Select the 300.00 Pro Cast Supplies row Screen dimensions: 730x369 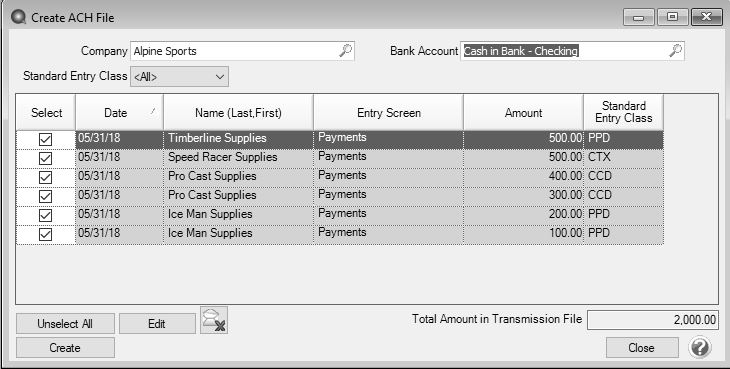coord(369,196)
